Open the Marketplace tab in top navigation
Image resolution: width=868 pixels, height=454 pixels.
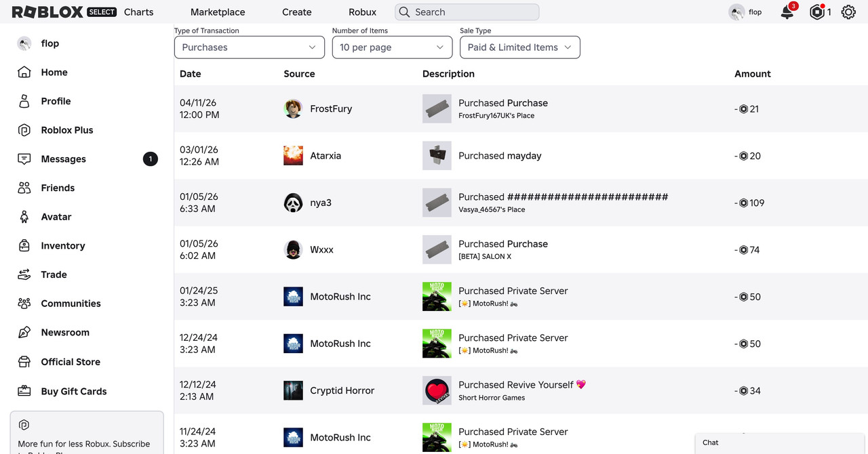point(218,12)
